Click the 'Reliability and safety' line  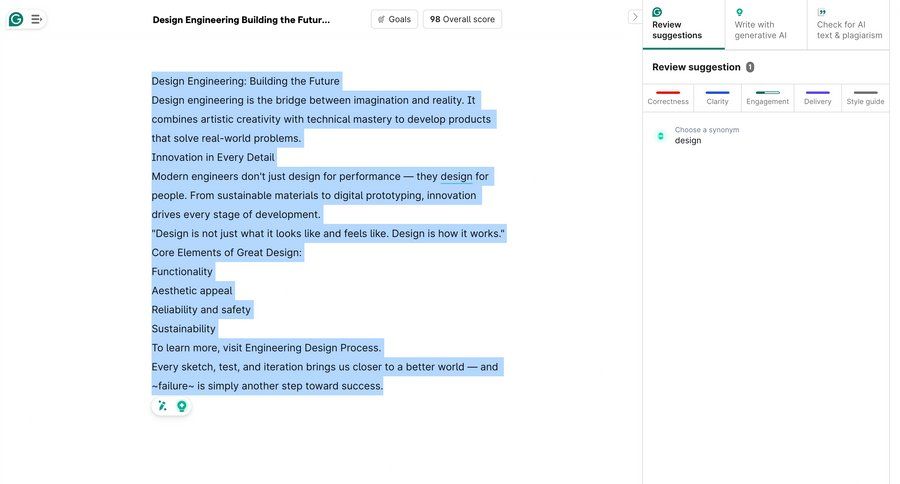201,309
